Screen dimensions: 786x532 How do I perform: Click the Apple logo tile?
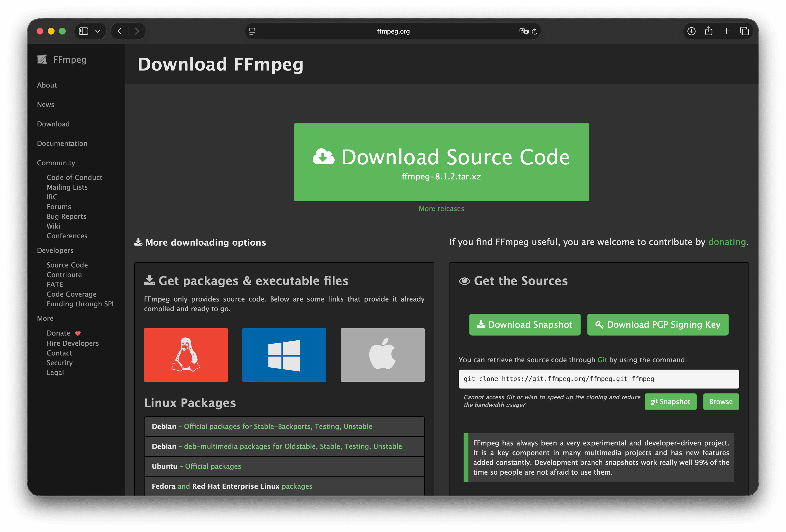pyautogui.click(x=383, y=355)
